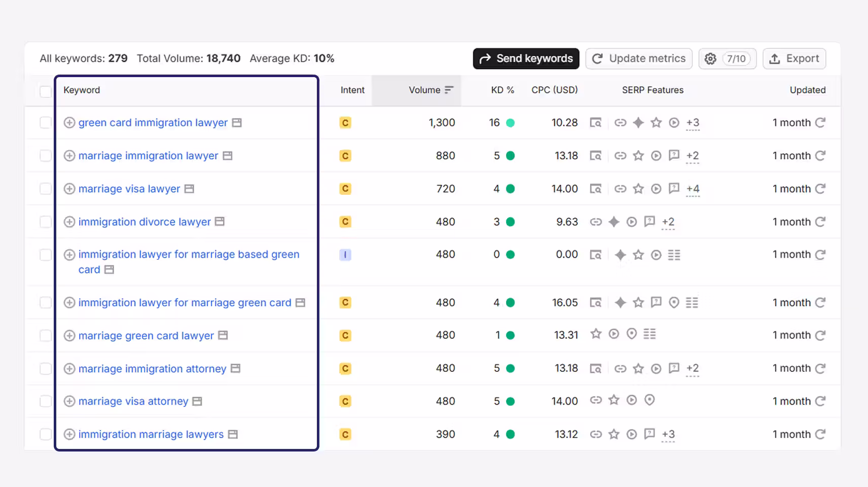Click the '16.05' CPC value

565,303
